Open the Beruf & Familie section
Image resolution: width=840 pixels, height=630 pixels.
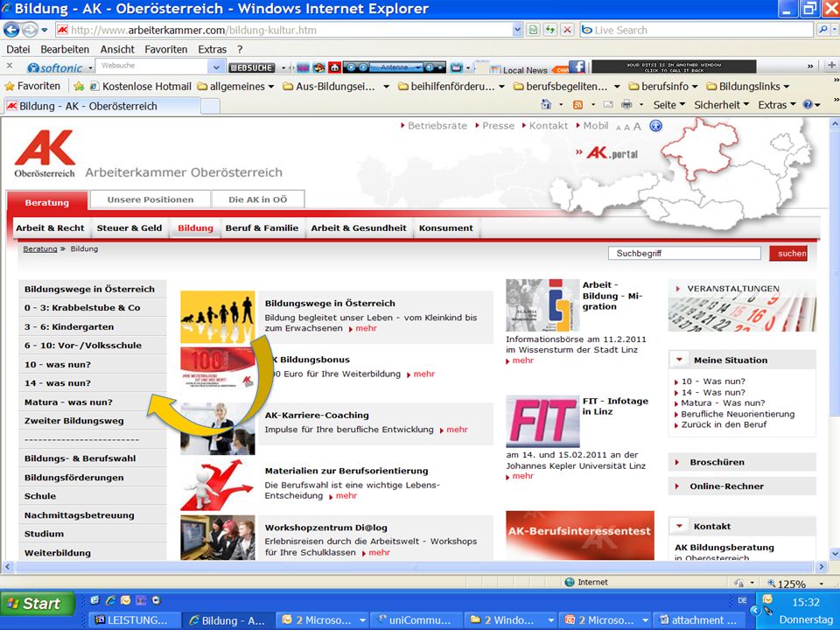click(x=262, y=227)
